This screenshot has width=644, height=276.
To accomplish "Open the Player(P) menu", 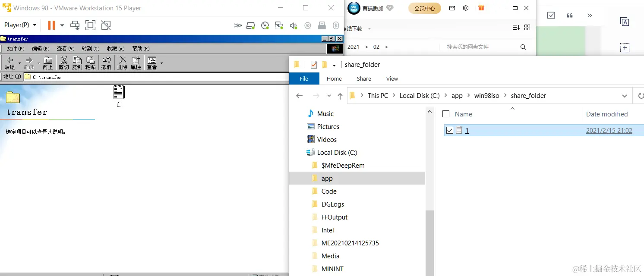I will coord(20,25).
